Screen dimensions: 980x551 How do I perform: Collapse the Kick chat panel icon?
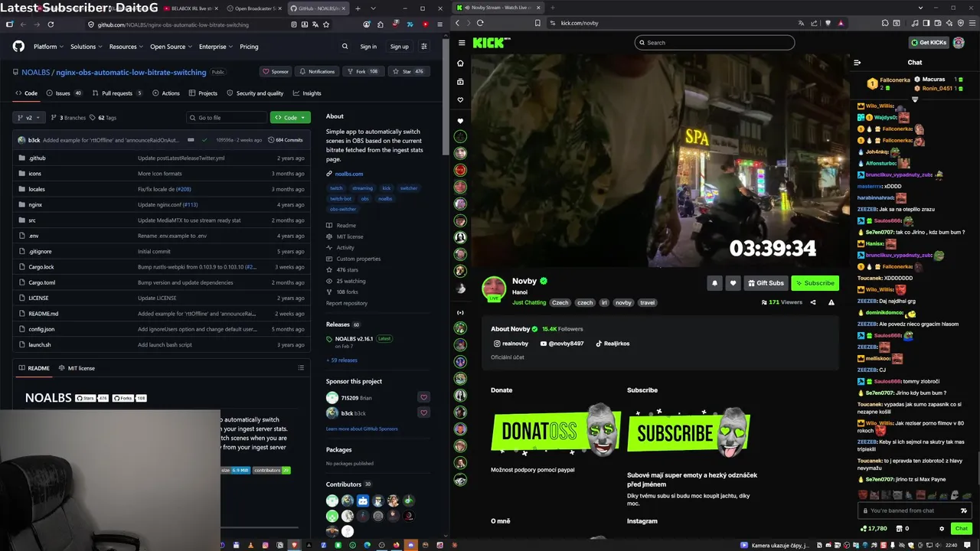(857, 63)
